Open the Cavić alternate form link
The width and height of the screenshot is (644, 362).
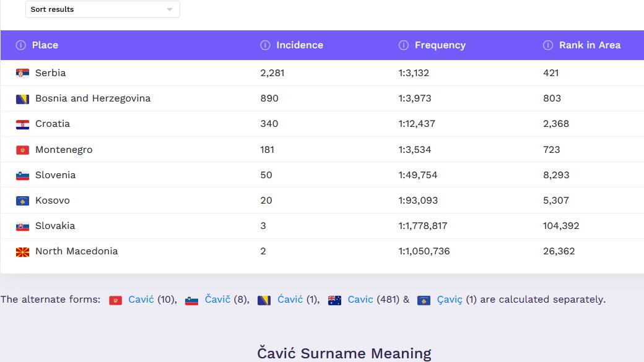(141, 300)
